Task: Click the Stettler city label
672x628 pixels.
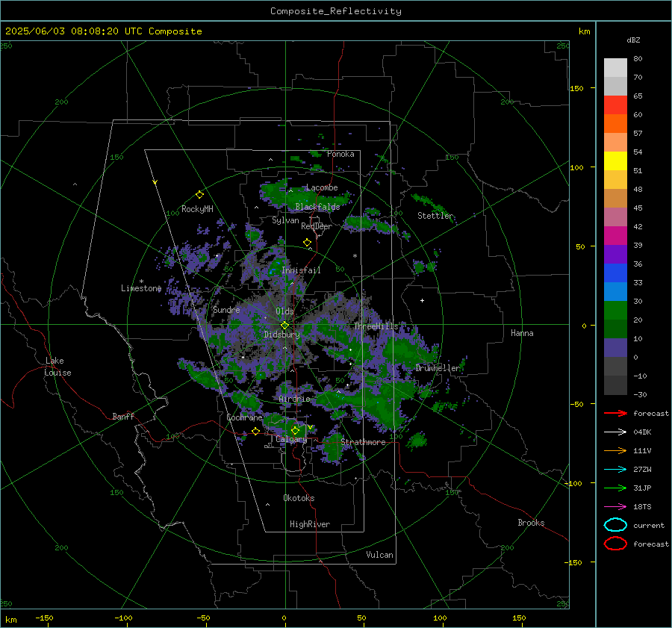Action: pyautogui.click(x=435, y=216)
